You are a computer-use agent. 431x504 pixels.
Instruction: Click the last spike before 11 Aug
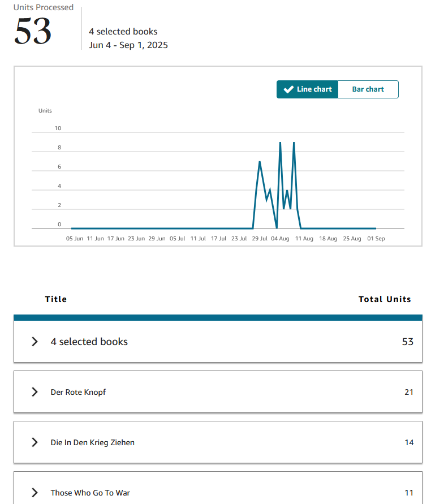[x=294, y=143]
